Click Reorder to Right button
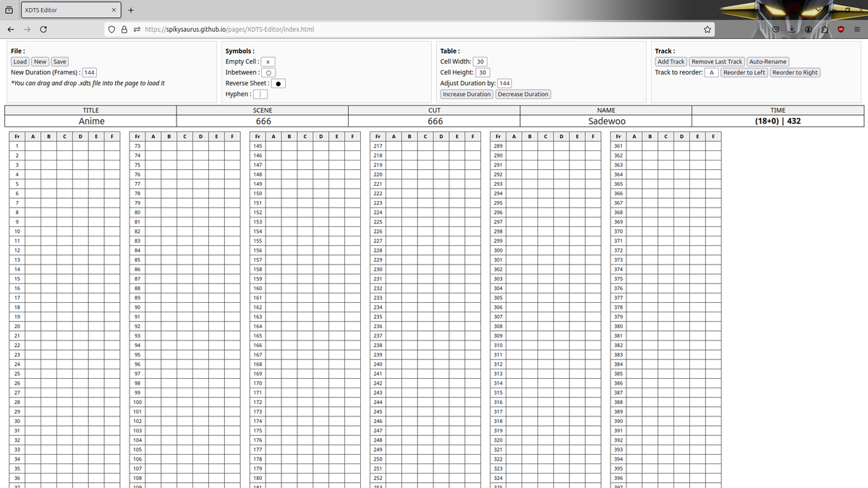The height and width of the screenshot is (488, 868). point(795,72)
